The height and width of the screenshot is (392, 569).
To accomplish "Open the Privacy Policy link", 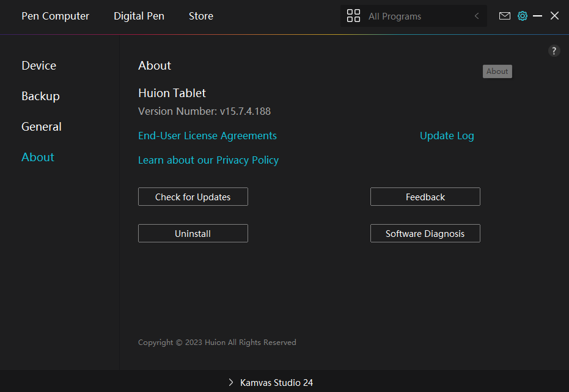I will tap(208, 160).
